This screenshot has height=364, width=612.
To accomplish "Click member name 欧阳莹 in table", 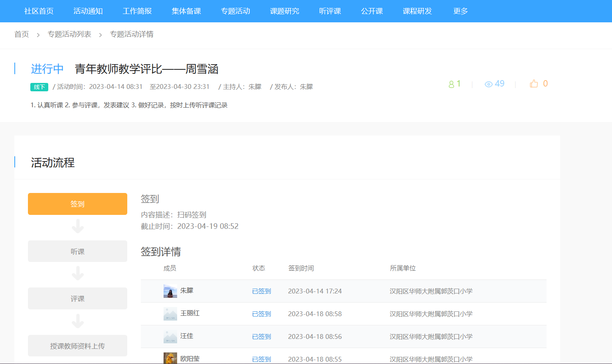I will pyautogui.click(x=190, y=359).
